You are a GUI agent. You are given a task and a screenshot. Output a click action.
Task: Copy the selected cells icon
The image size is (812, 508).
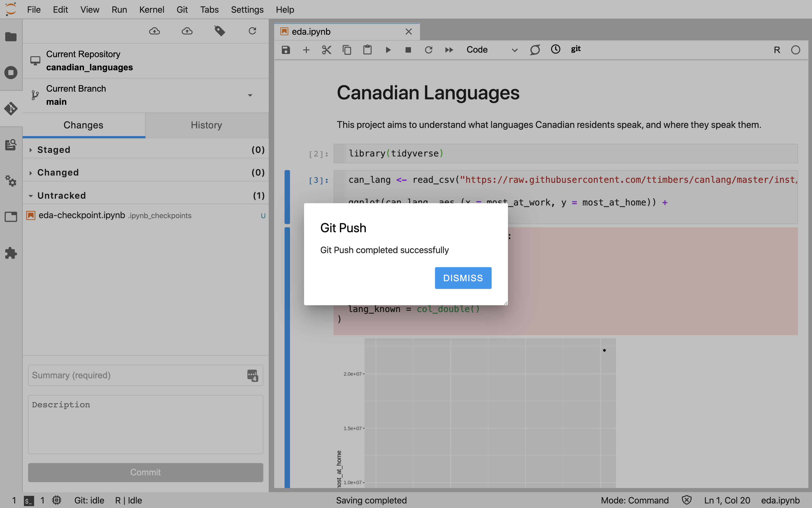pos(347,50)
